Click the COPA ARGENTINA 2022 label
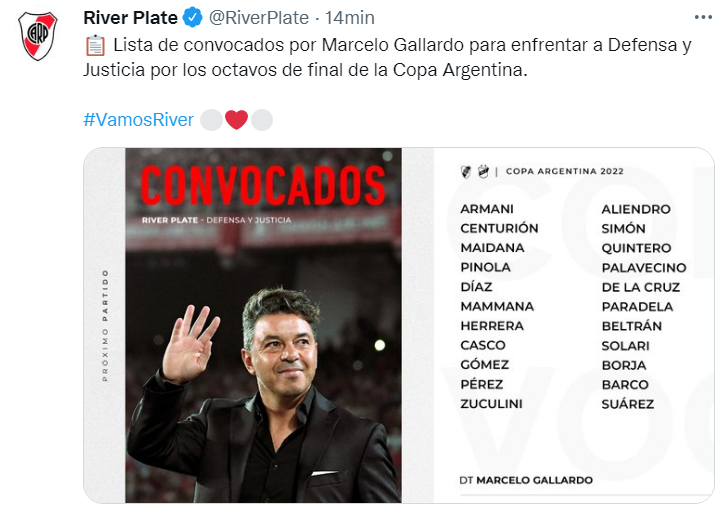727x505 pixels. (565, 172)
